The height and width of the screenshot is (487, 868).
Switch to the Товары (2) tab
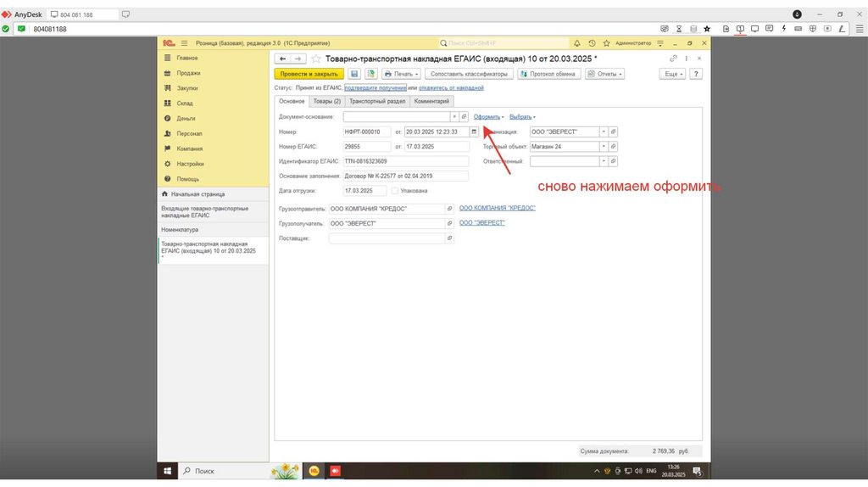pos(326,101)
